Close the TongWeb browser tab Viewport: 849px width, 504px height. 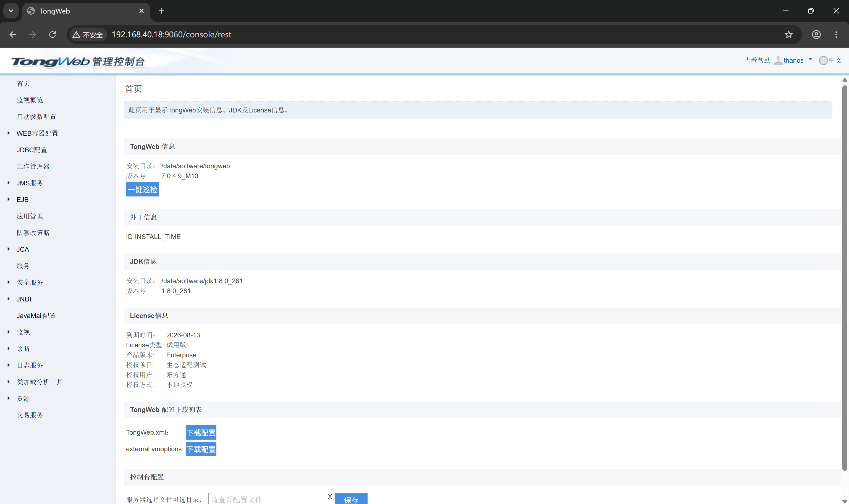(141, 11)
